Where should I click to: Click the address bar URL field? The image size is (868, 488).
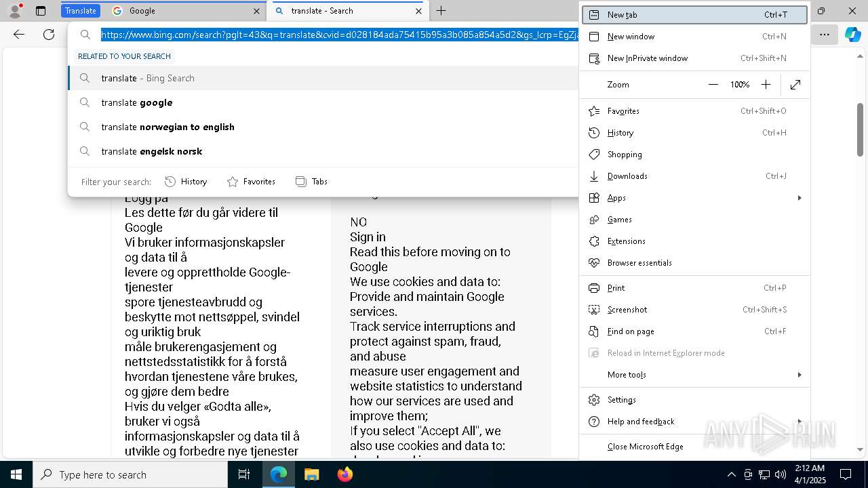point(339,35)
